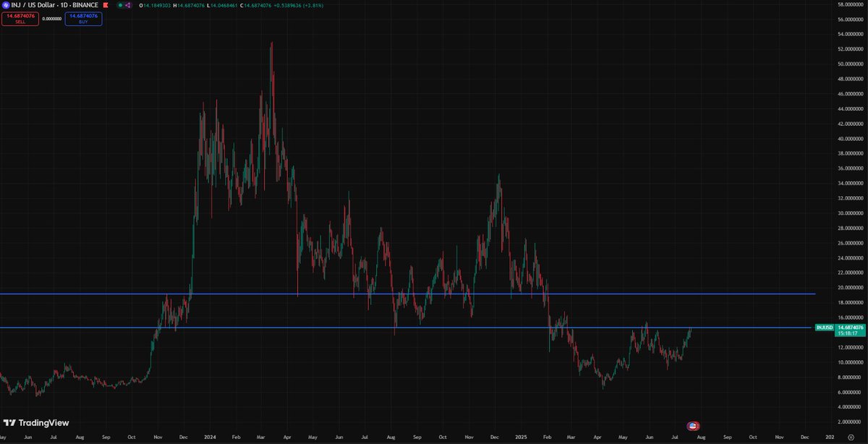The image size is (868, 444).
Task: Click the +0.5389636 (+3.81%) change value
Action: (298, 5)
